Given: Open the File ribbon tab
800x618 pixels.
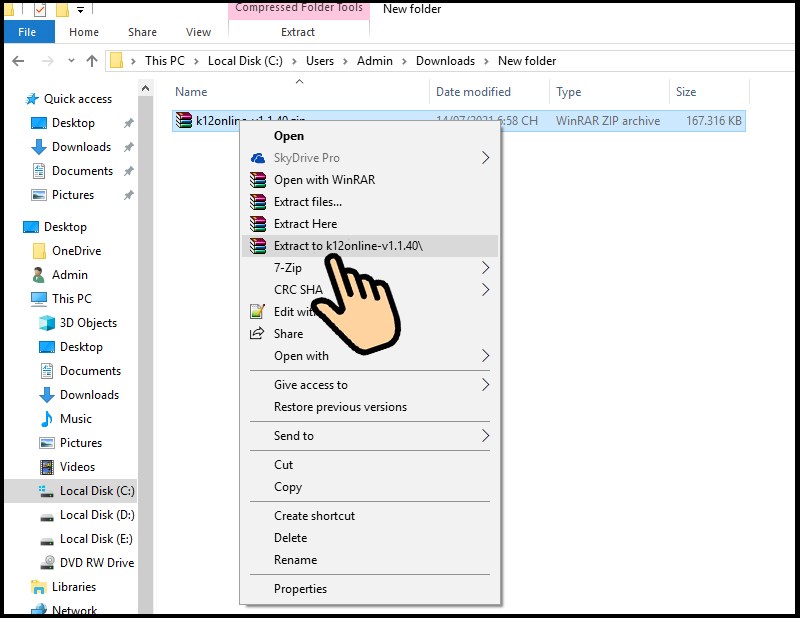Looking at the screenshot, I should pos(27,32).
